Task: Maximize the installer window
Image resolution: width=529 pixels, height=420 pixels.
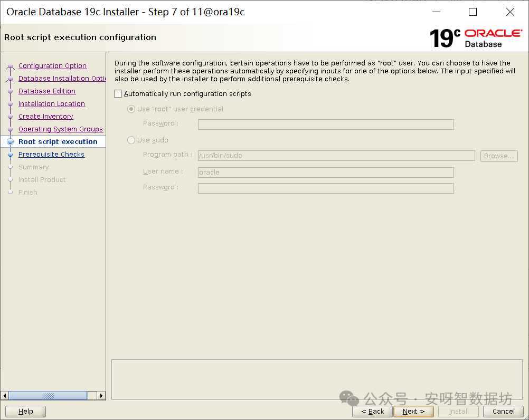Action: 473,12
